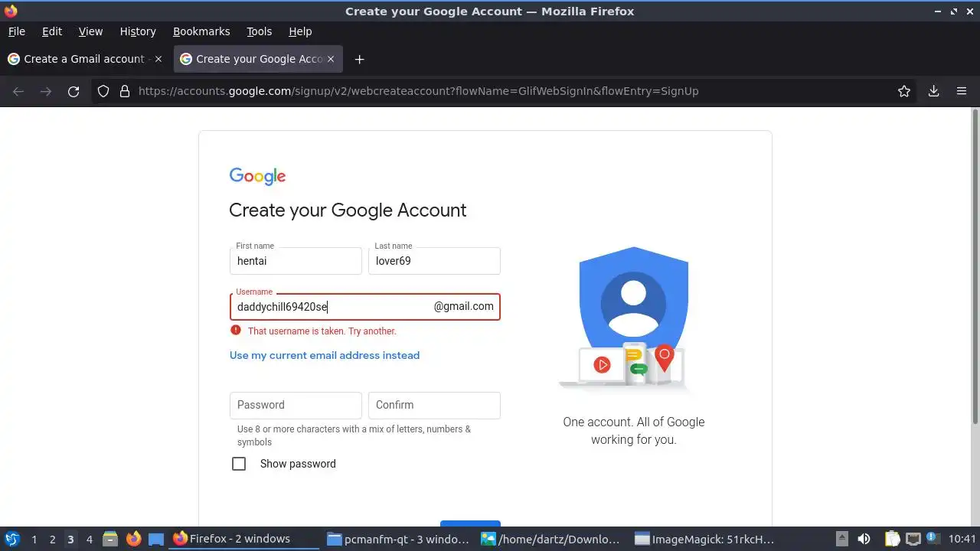Viewport: 980px width, 551px height.
Task: Click the show desktop taskbar icon
Action: click(x=156, y=539)
